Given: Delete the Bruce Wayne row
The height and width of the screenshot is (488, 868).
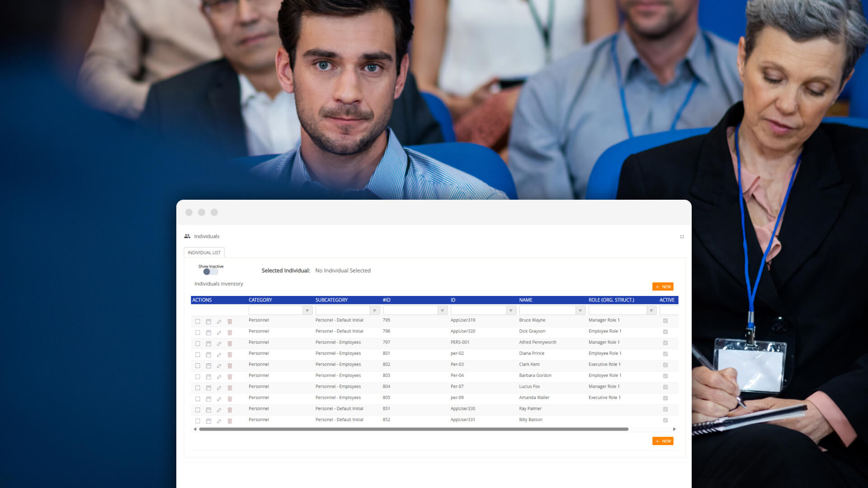Looking at the screenshot, I should tap(230, 322).
